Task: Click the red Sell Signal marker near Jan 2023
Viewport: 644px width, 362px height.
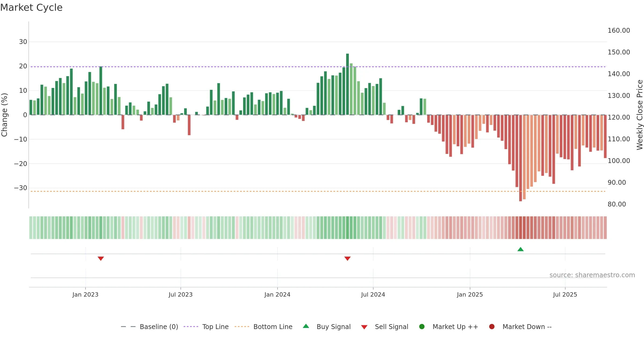Action: [101, 258]
